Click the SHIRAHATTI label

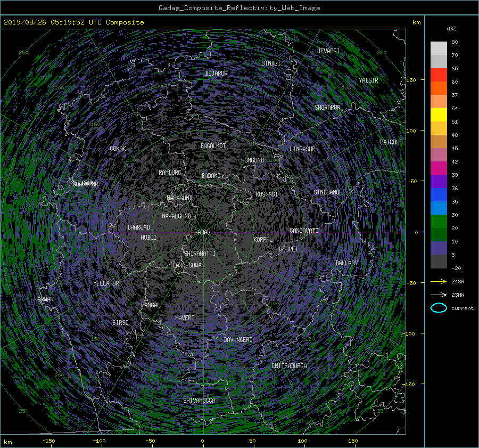(x=200, y=254)
